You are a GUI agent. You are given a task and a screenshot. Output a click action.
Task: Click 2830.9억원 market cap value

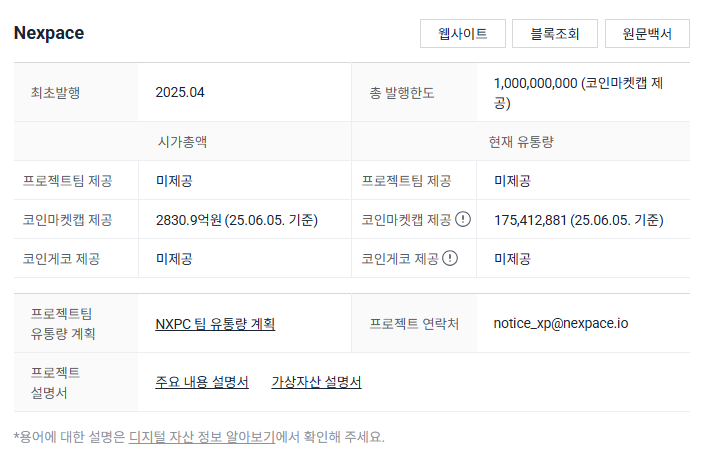click(237, 220)
